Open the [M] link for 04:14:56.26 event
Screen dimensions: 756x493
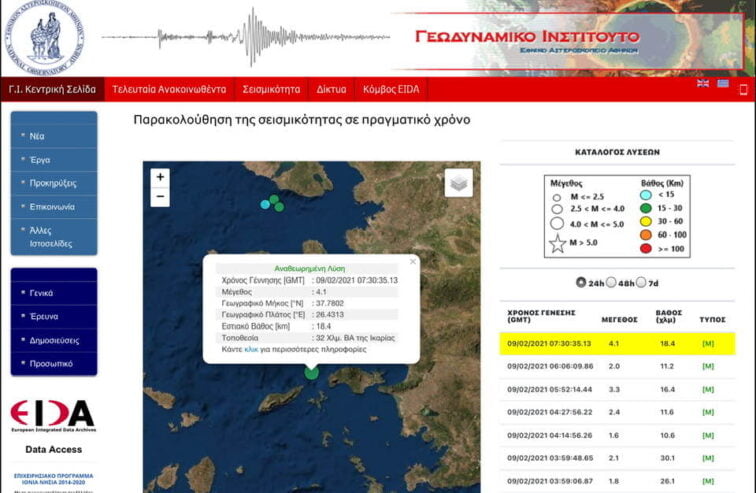pyautogui.click(x=708, y=435)
